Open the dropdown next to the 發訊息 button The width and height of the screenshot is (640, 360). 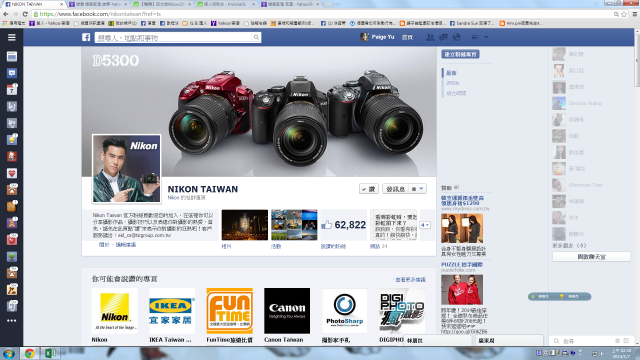(x=417, y=189)
